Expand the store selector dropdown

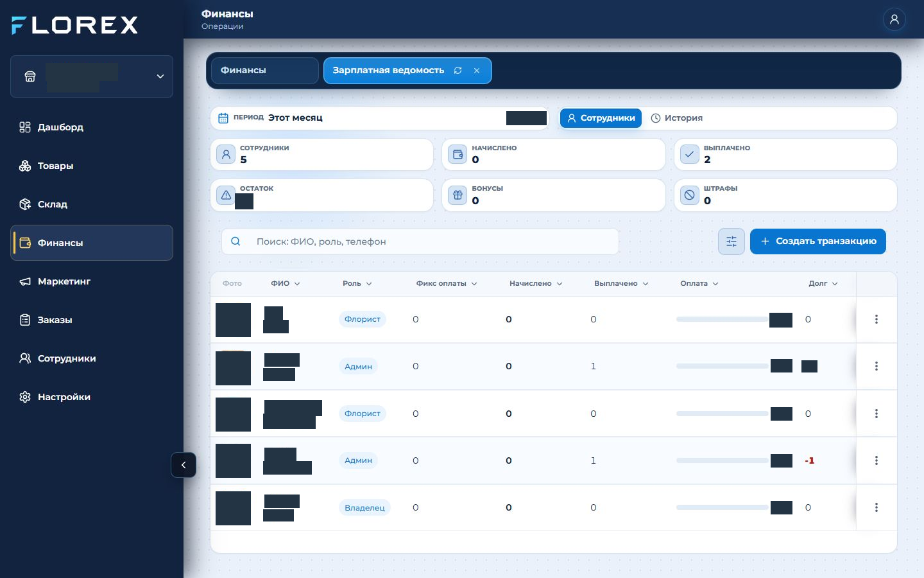(x=92, y=76)
